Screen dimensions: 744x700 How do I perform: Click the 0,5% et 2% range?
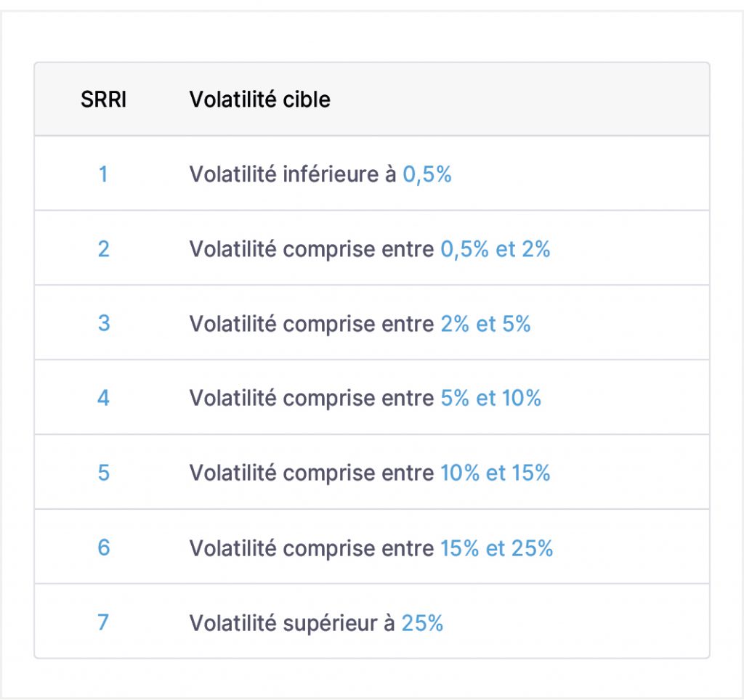[x=496, y=249]
